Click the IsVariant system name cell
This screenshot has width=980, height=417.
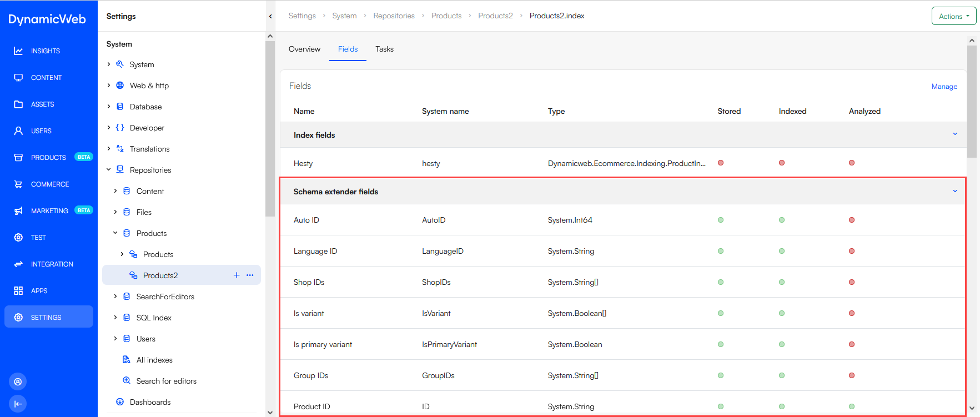[436, 313]
